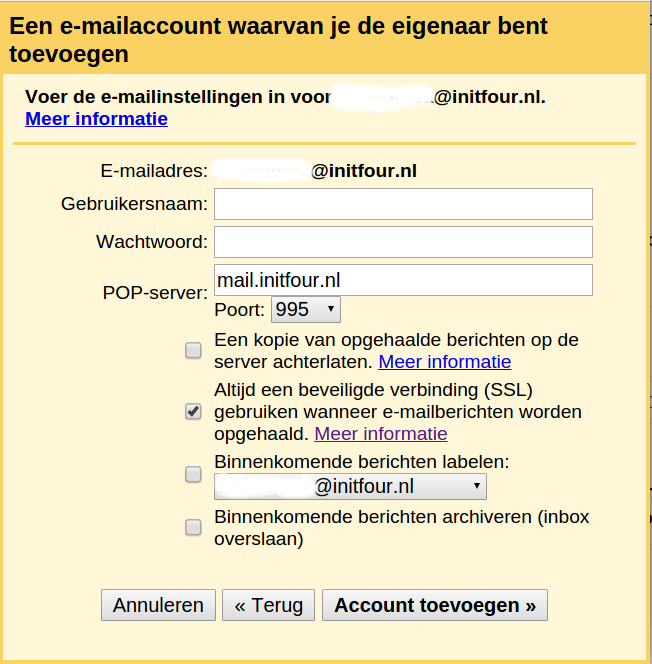Open the Poort 995 dropdown
This screenshot has width=652, height=664.
tap(306, 310)
